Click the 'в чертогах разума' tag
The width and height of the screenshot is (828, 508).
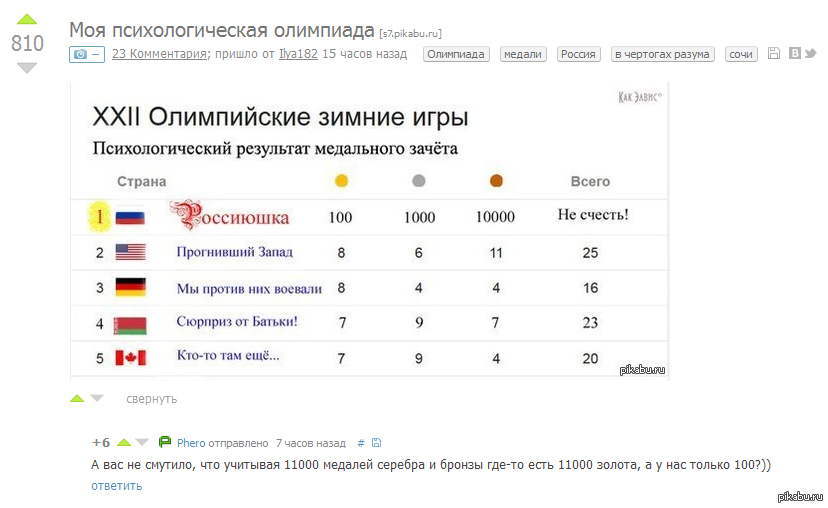(x=662, y=54)
